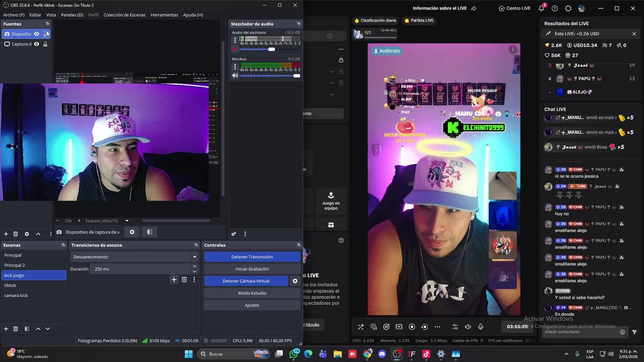Remove selected scene with Escenas trash icon

coord(16,329)
